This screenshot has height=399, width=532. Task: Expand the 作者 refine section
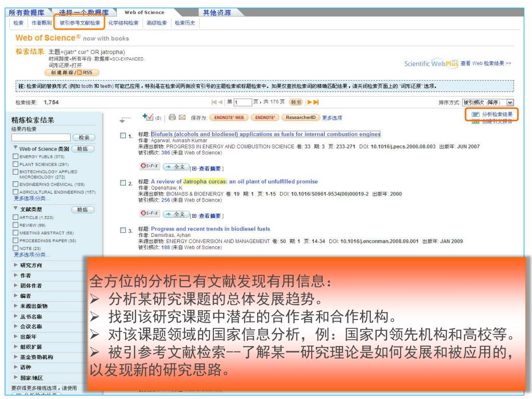pos(16,275)
